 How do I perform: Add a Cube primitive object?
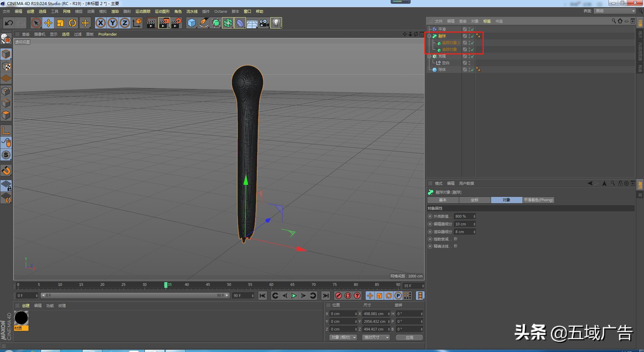click(x=192, y=23)
